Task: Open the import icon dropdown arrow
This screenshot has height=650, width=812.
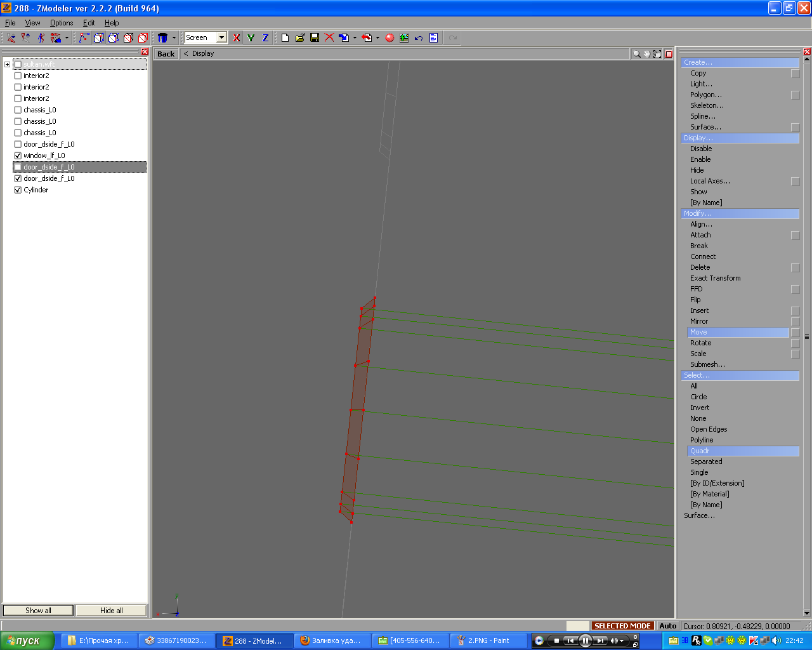Action: pos(355,38)
